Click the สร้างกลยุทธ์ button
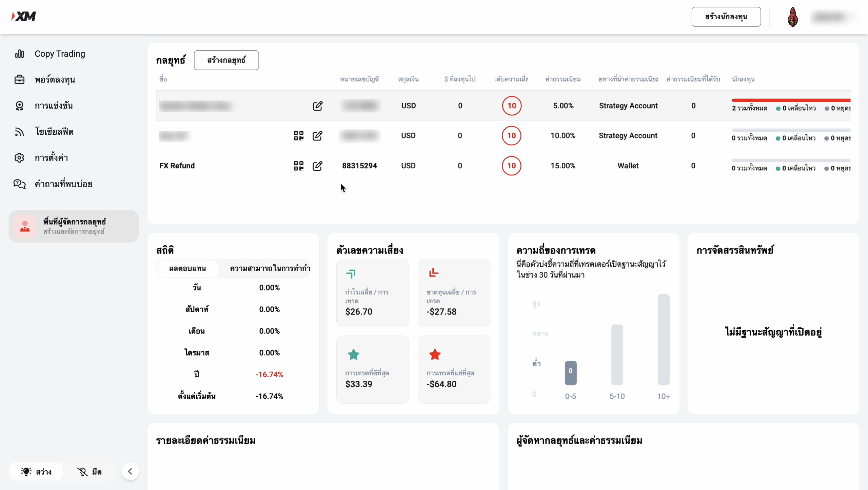Image resolution: width=868 pixels, height=490 pixels. click(x=226, y=60)
